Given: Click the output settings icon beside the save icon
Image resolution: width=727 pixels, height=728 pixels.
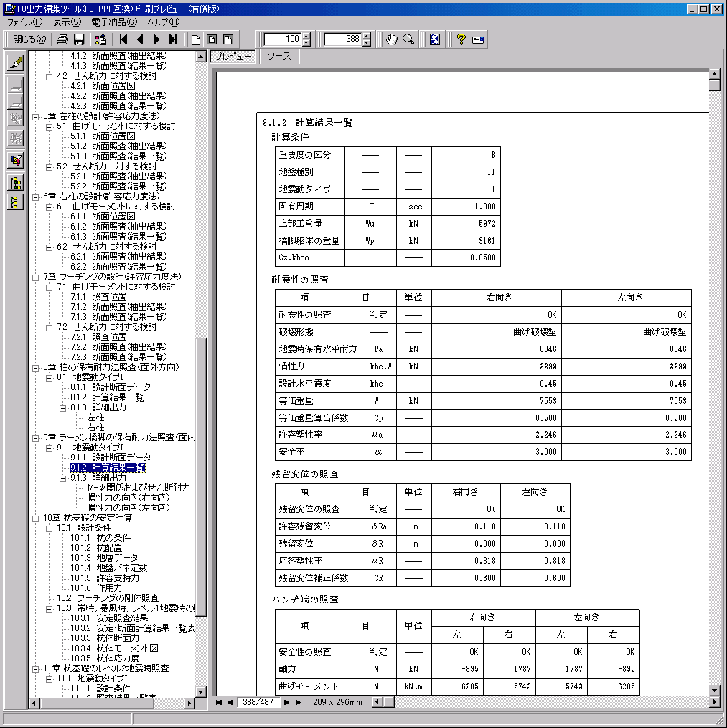Looking at the screenshot, I should click(x=100, y=39).
